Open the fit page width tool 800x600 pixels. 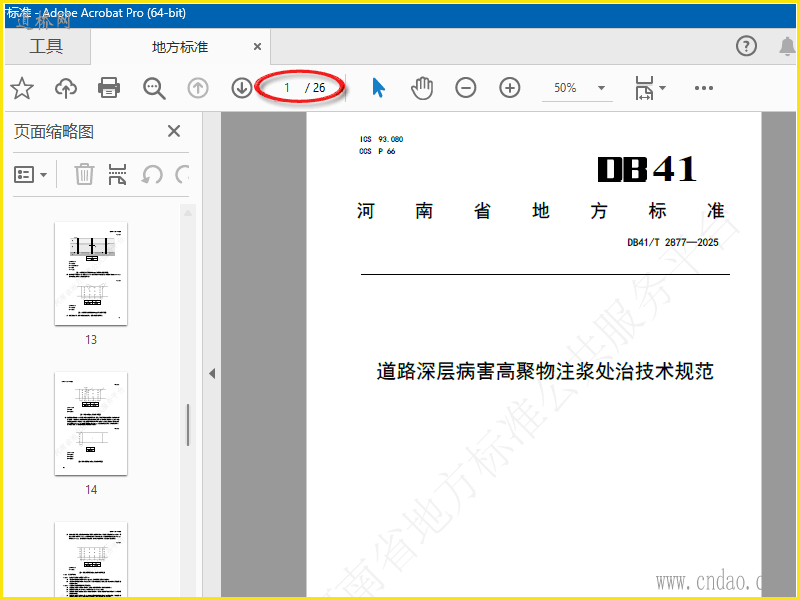click(x=644, y=88)
